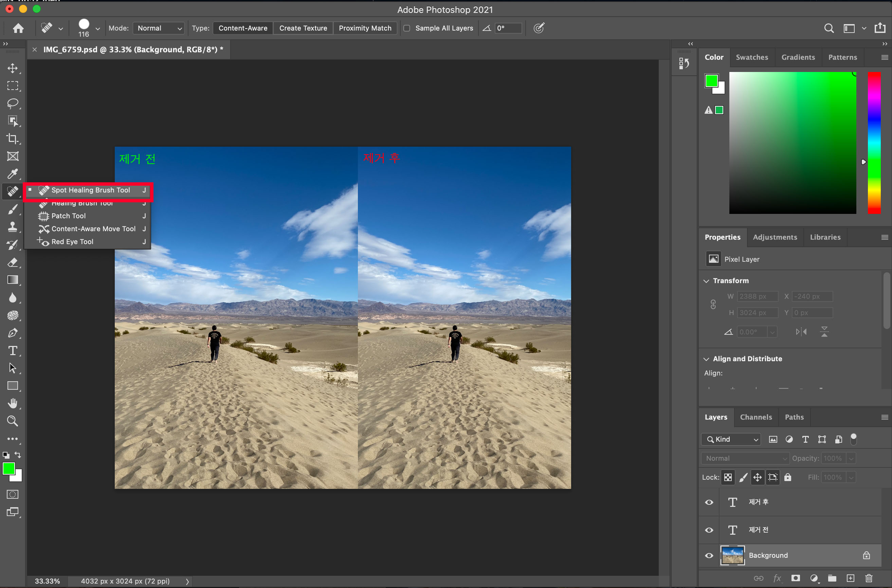Select the Horizontal Type tool

tap(13, 351)
